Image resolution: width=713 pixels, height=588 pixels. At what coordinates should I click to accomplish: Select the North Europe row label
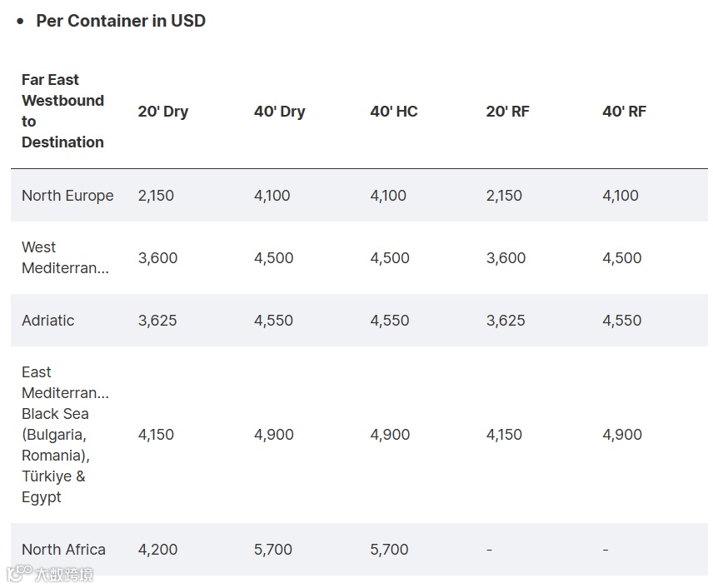(67, 196)
